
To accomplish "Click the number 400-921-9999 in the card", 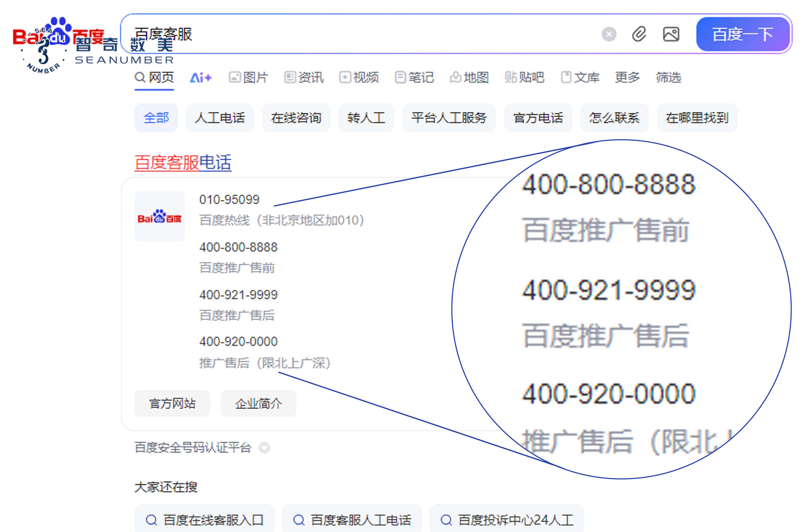I will click(x=239, y=295).
